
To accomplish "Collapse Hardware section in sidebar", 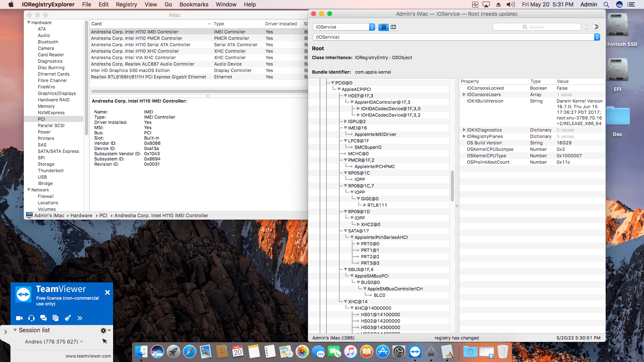I will [x=29, y=23].
